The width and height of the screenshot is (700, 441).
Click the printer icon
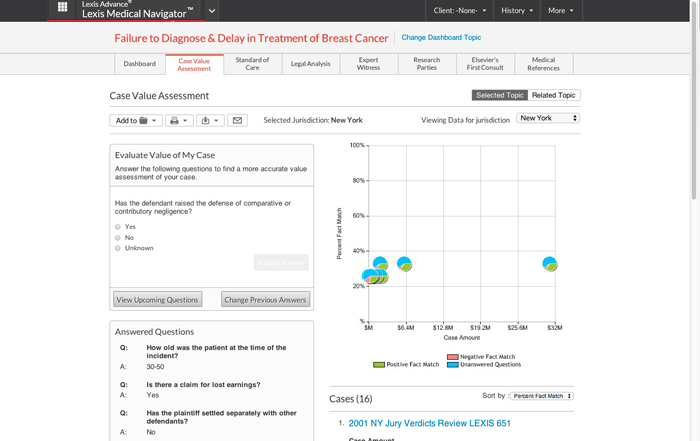point(175,121)
